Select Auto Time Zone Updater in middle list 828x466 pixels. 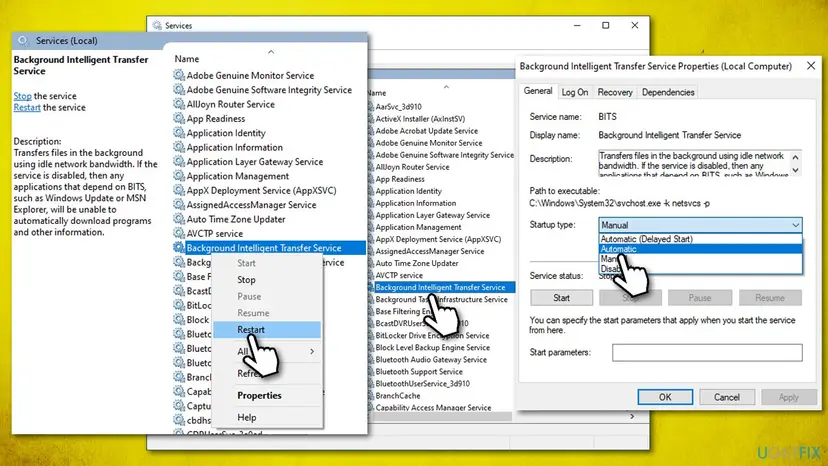click(417, 263)
